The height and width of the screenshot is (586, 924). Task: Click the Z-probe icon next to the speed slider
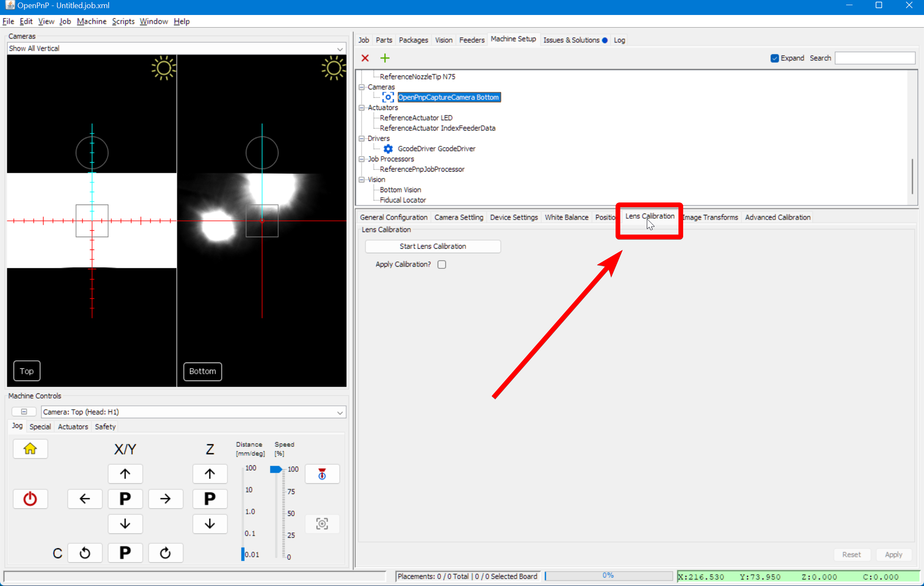point(322,474)
